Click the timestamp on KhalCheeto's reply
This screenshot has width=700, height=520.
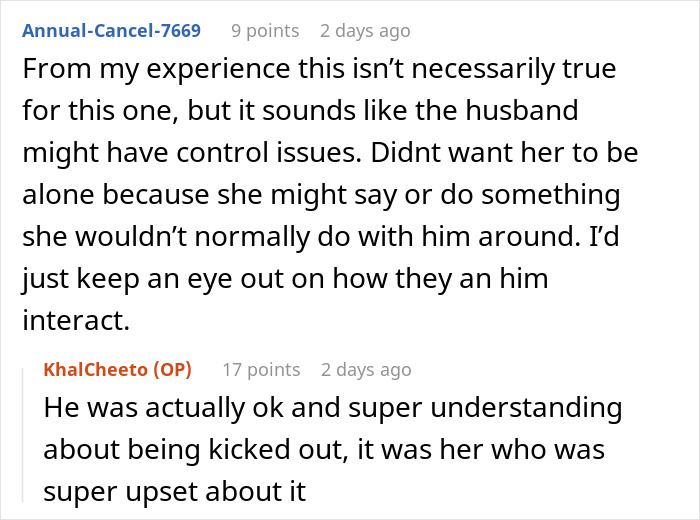point(366,370)
